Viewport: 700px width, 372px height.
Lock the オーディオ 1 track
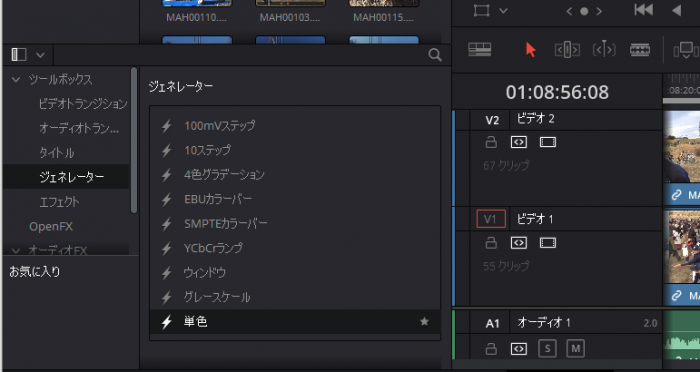(491, 349)
